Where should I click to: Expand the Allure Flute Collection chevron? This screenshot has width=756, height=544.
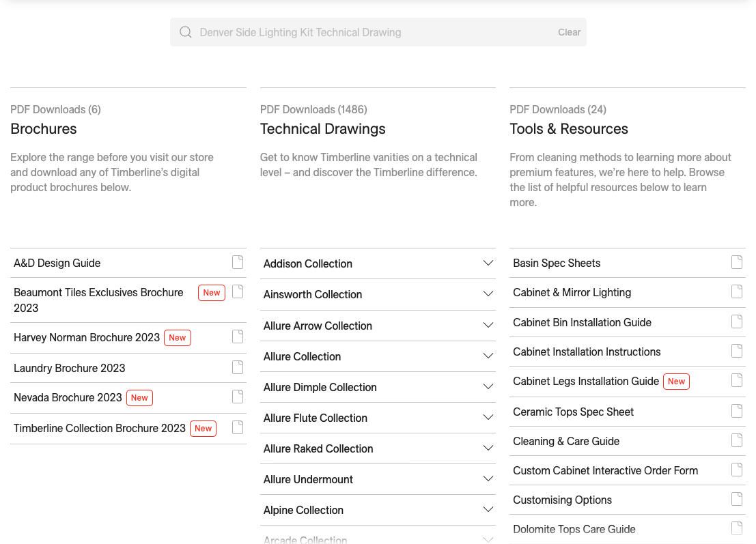488,417
